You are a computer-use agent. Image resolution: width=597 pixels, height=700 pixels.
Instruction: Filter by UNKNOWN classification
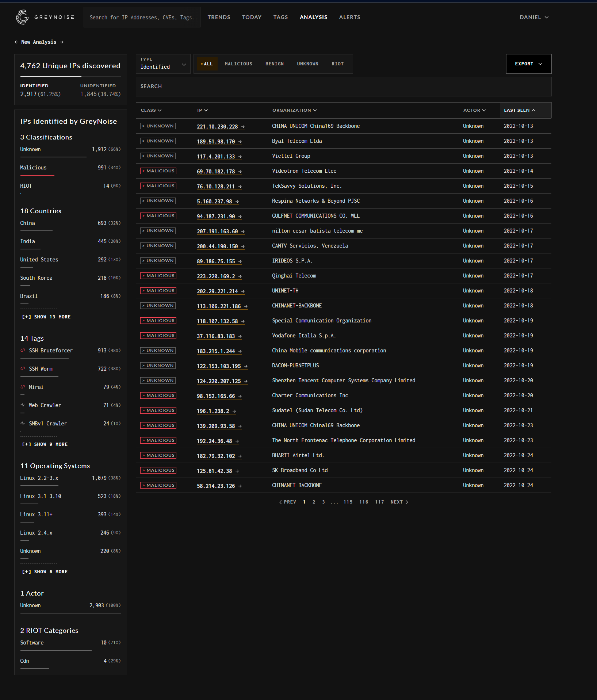pyautogui.click(x=307, y=64)
